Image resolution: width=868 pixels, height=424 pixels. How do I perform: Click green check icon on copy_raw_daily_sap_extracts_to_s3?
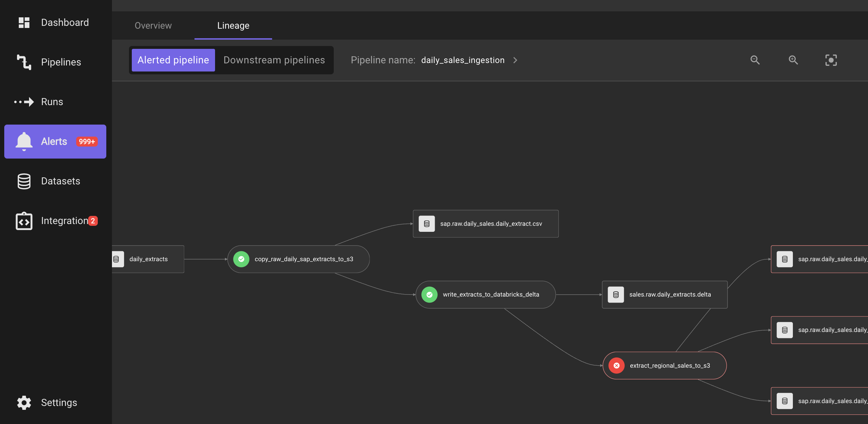click(x=241, y=259)
